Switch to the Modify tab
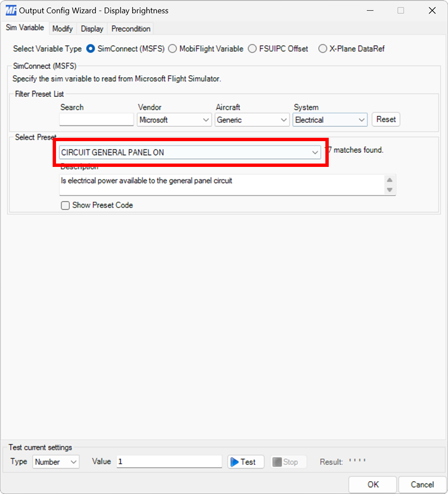 [62, 29]
